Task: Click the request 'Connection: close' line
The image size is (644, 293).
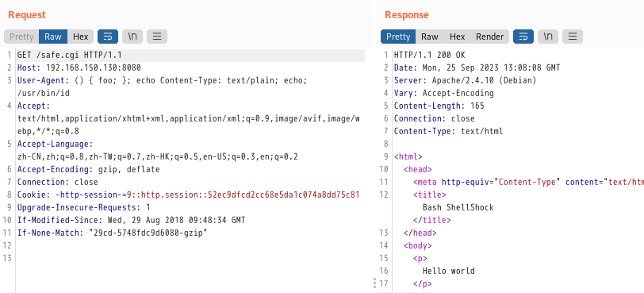Action: point(57,182)
